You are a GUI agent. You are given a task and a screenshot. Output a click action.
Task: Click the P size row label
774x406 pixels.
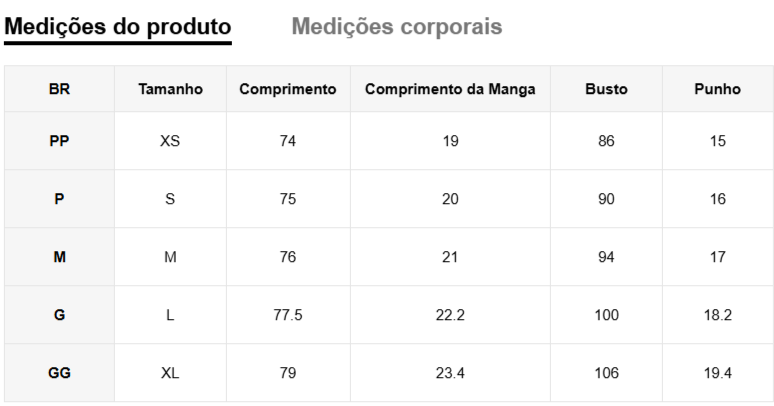tap(59, 199)
